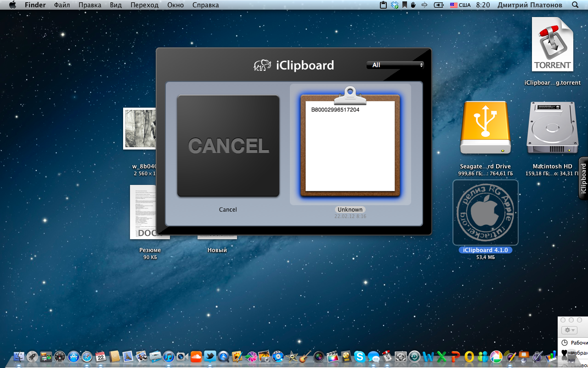
Task: Launch Safari from the Dock
Action: click(x=87, y=356)
